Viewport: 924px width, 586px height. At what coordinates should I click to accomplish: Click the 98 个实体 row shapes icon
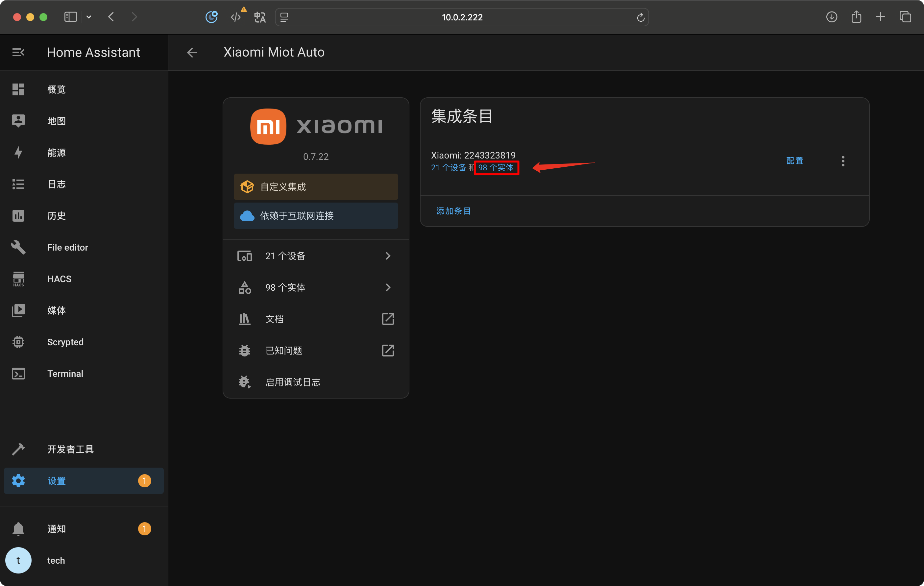point(244,287)
